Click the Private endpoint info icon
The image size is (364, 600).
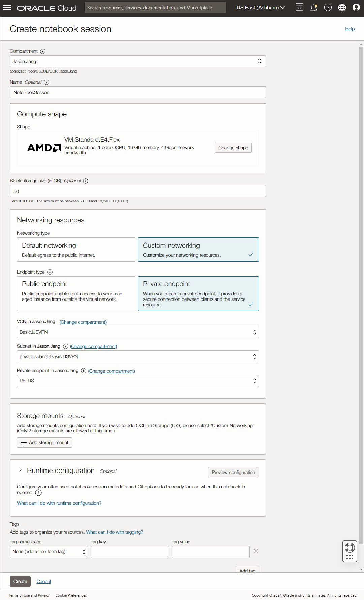click(84, 371)
